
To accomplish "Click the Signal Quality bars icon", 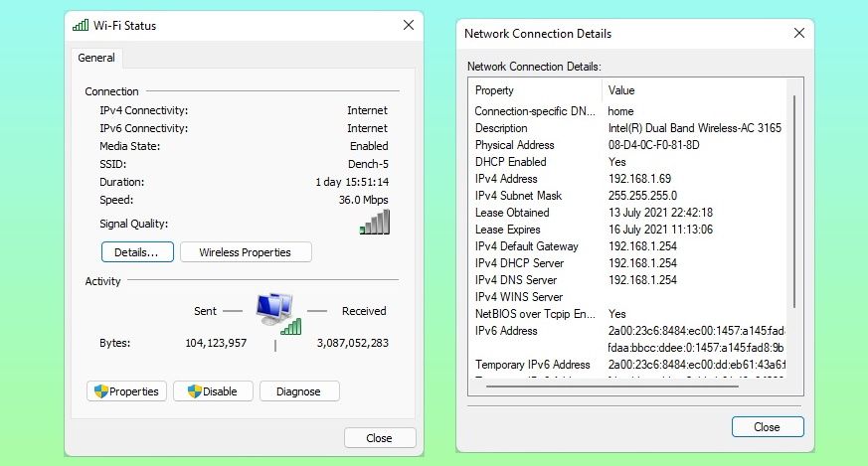I will 375,223.
